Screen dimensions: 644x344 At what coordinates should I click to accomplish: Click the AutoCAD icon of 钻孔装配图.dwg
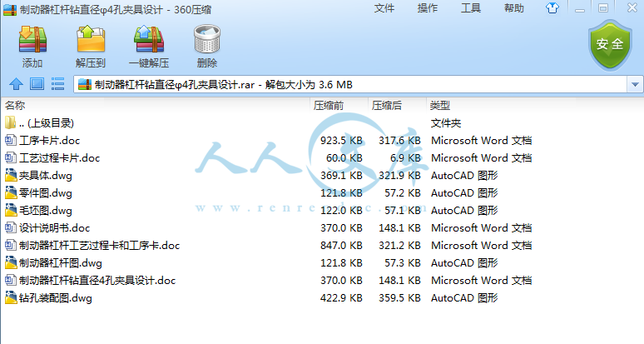pyautogui.click(x=10, y=297)
